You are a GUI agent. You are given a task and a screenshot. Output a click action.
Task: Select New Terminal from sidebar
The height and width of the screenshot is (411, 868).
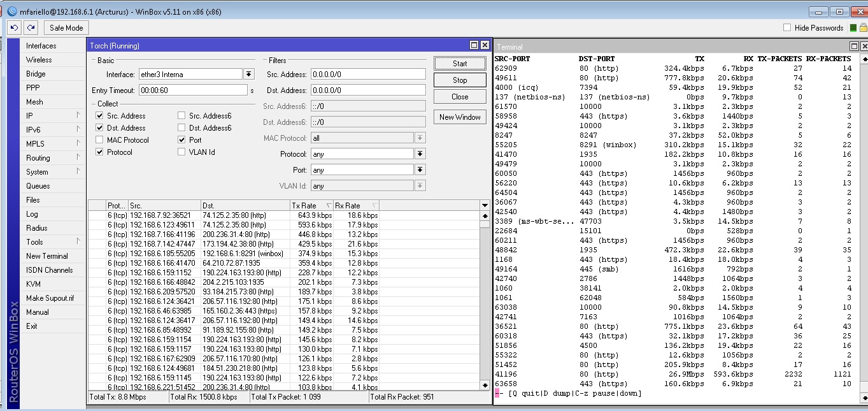(x=46, y=256)
